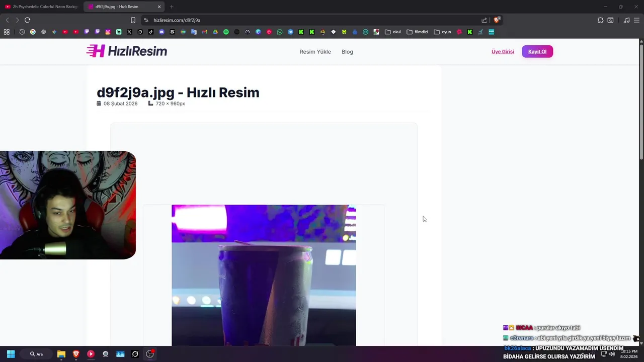
Task: Expand the okul bookmarks folder
Action: pos(393,32)
